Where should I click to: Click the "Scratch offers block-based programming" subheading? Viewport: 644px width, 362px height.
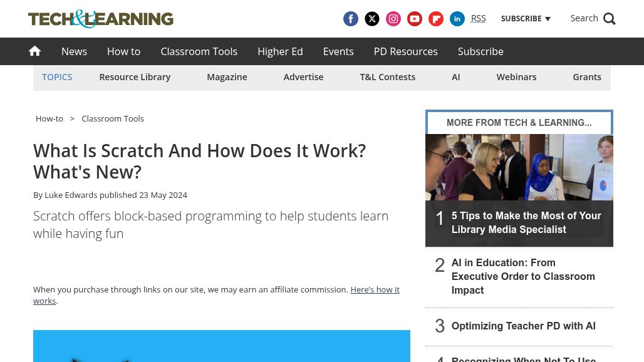(x=210, y=224)
